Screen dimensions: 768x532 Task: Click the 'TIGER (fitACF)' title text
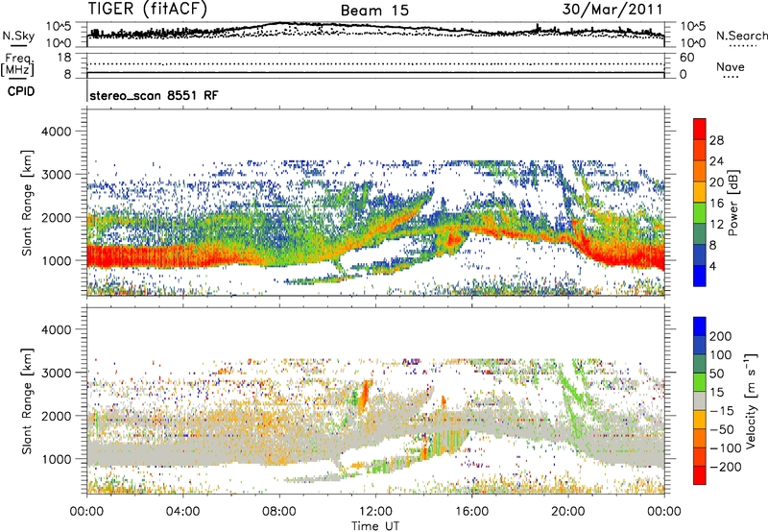click(148, 10)
